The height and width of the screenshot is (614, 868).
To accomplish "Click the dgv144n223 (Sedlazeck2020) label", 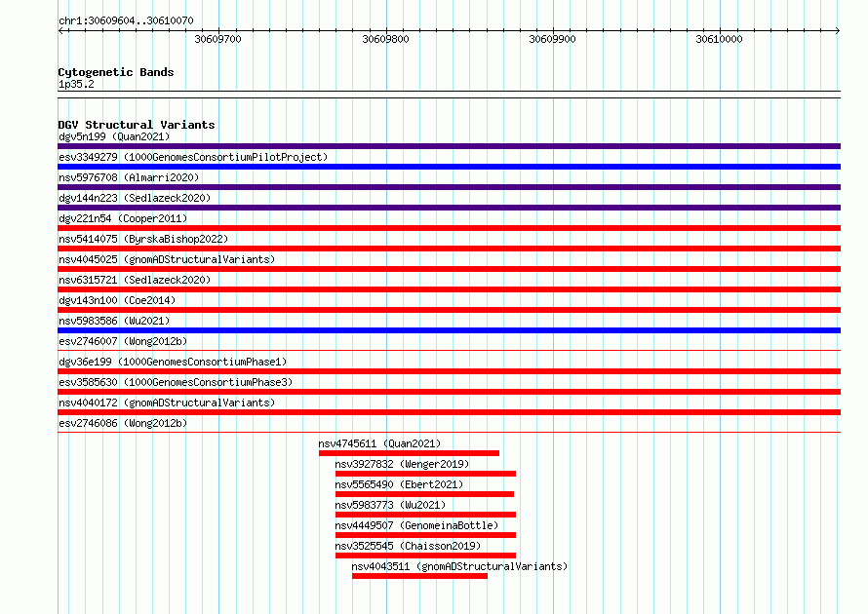I will coord(135,198).
